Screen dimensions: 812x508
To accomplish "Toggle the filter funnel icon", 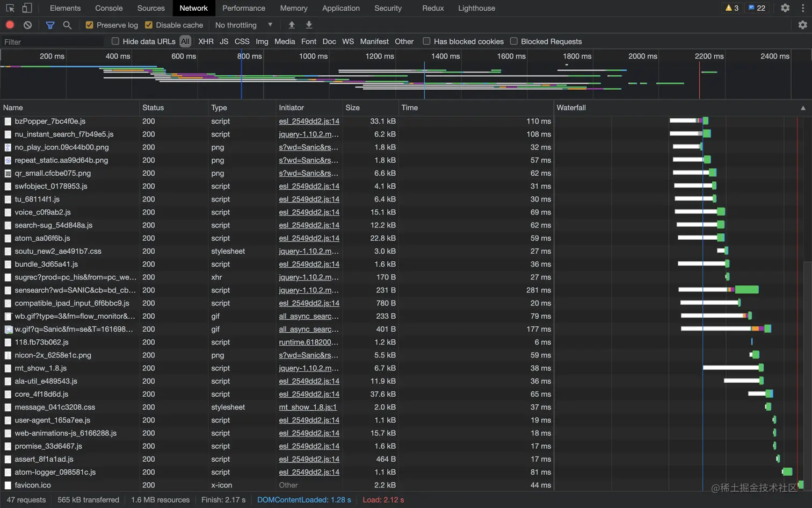I will 50,25.
